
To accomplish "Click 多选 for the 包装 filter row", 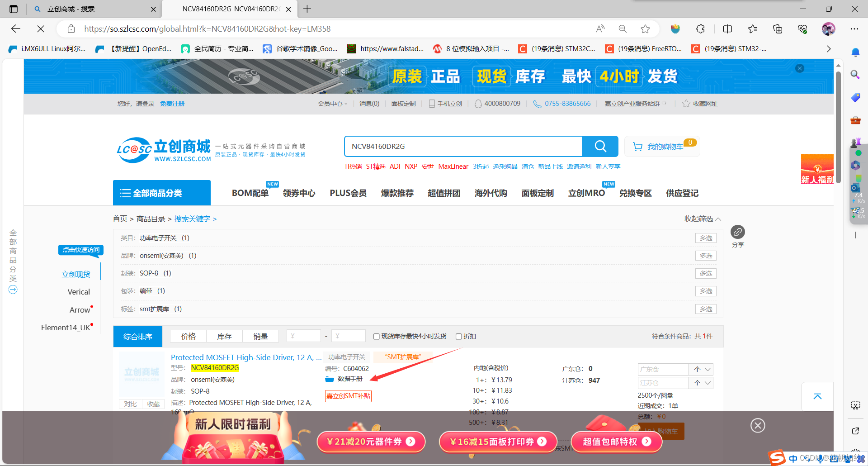I will click(x=706, y=291).
